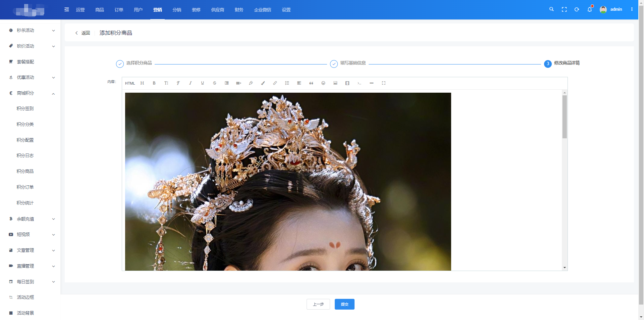
Task: Toggle browser fullscreen from the header
Action: point(564,9)
